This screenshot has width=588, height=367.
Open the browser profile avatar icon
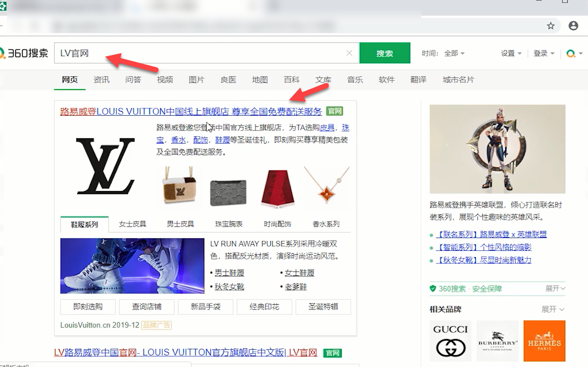(573, 26)
